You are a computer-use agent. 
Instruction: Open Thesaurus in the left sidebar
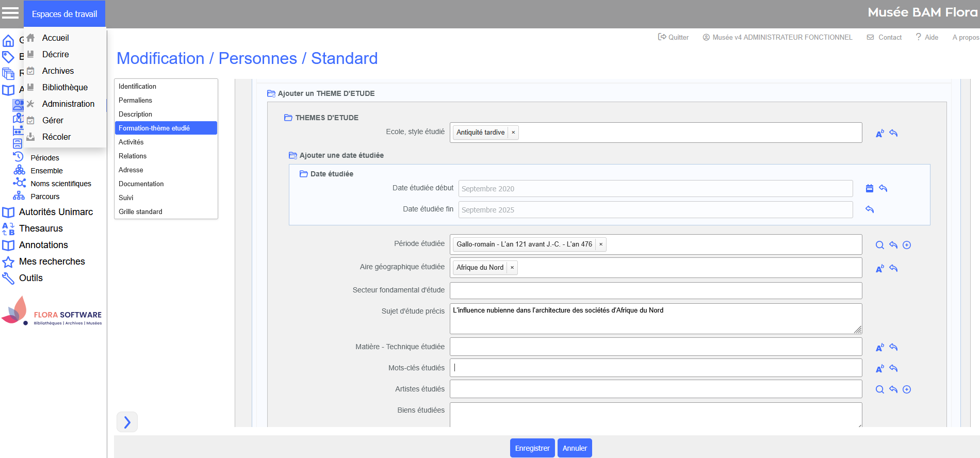[x=41, y=228]
